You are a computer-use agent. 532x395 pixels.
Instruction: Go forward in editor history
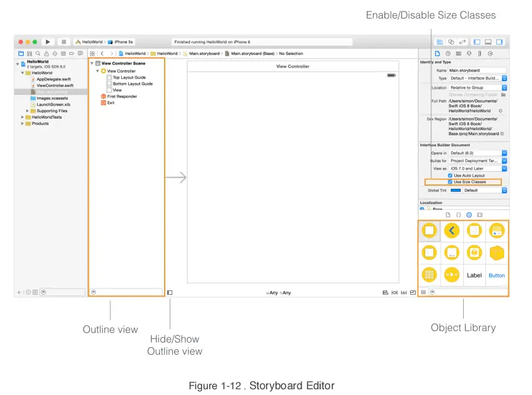tap(111, 53)
